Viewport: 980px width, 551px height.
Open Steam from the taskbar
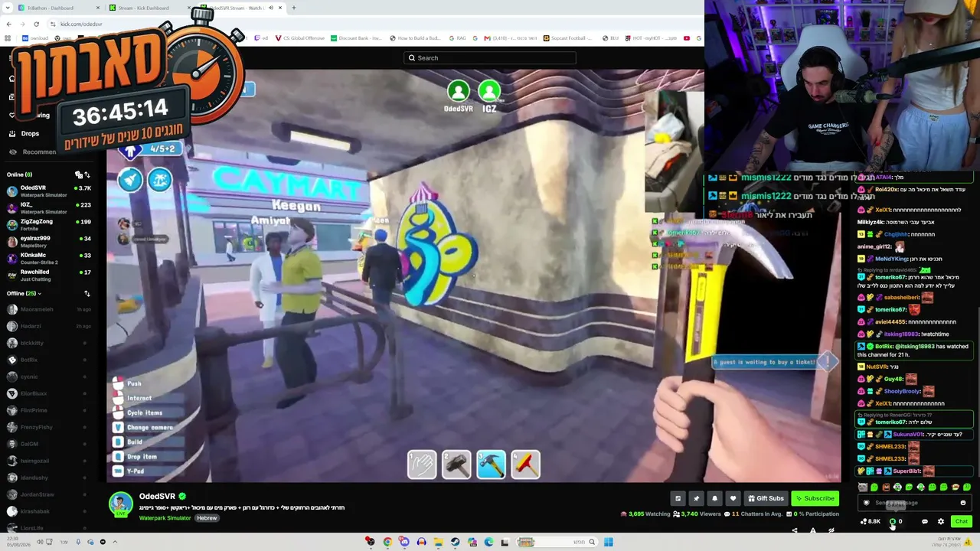pos(455,542)
